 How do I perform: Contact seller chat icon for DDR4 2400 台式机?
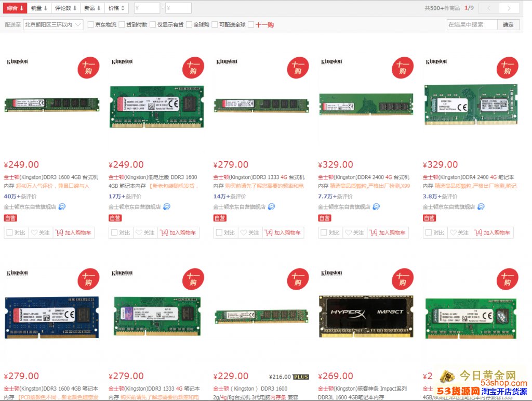pyautogui.click(x=377, y=206)
